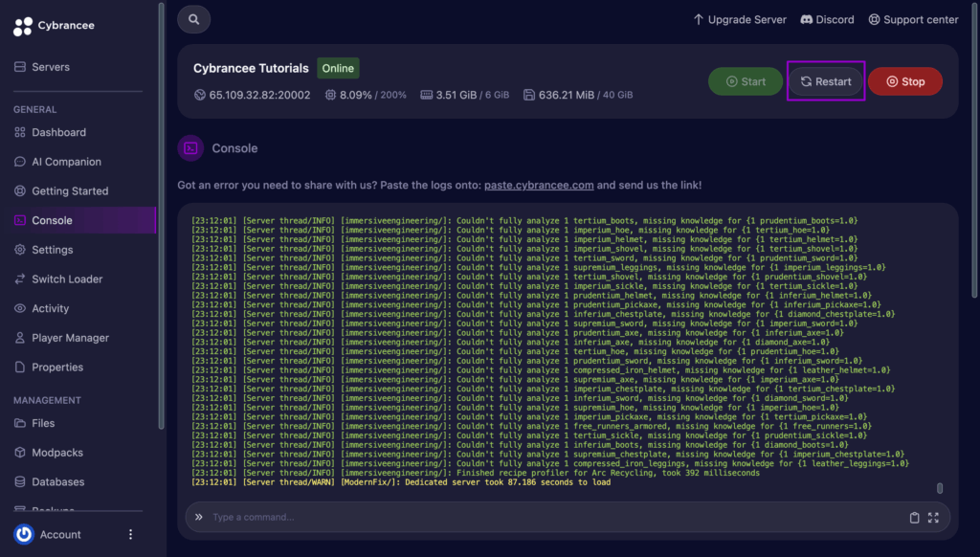Open the Databases page label
980x557 pixels.
[x=58, y=482]
